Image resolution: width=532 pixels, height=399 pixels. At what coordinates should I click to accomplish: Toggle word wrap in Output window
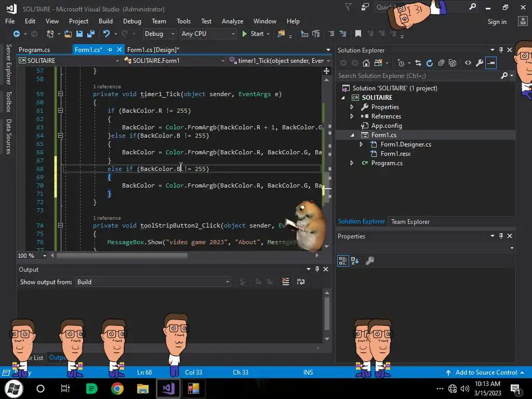click(x=301, y=282)
